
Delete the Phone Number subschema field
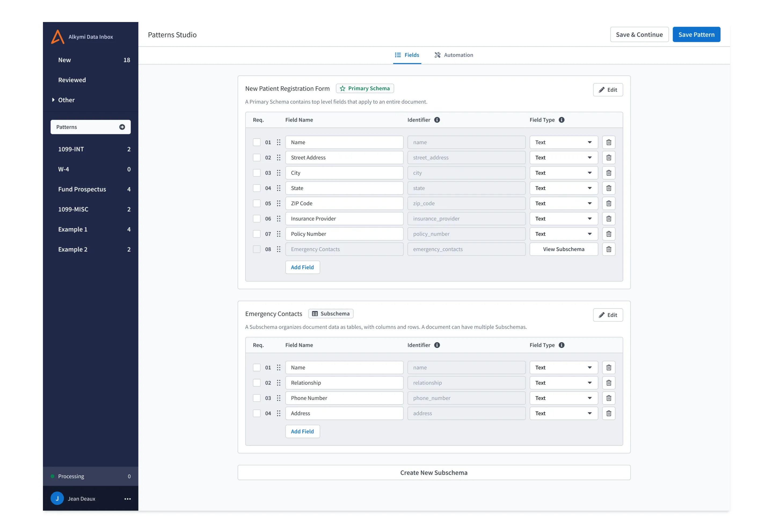coord(608,398)
